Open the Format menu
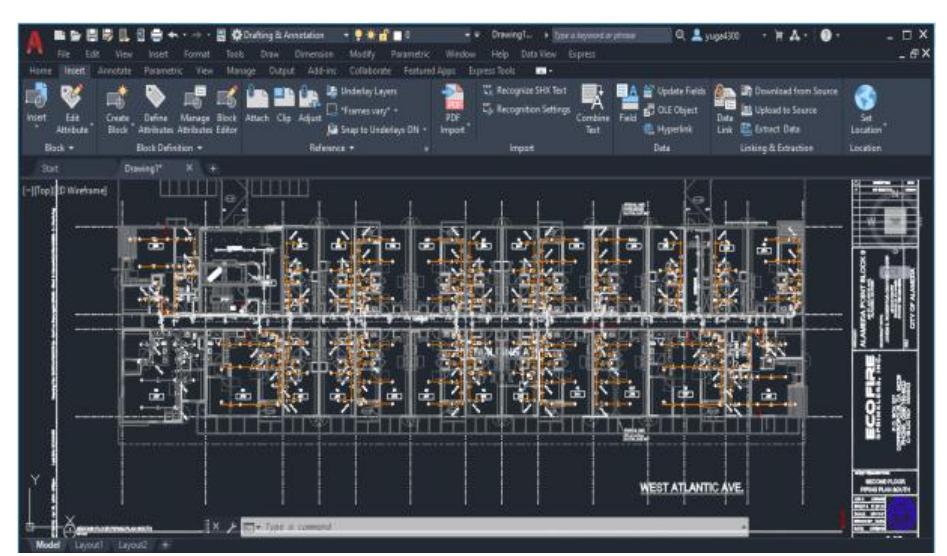 [x=196, y=54]
